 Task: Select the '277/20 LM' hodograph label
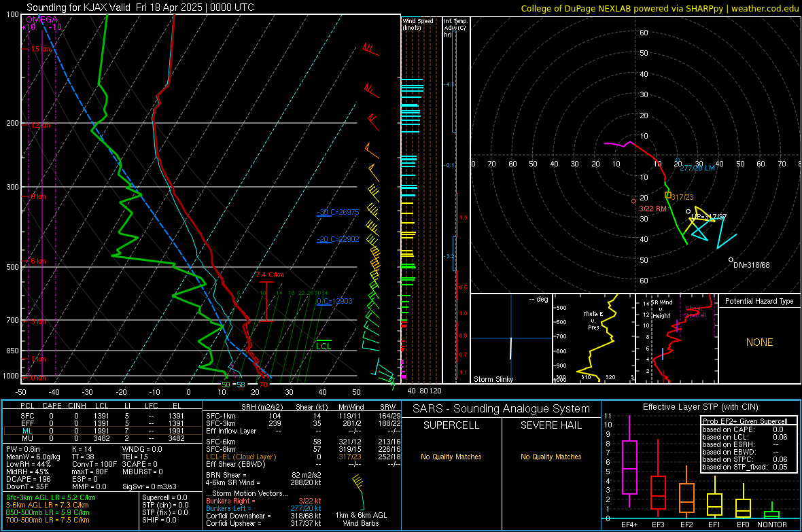pyautogui.click(x=697, y=168)
